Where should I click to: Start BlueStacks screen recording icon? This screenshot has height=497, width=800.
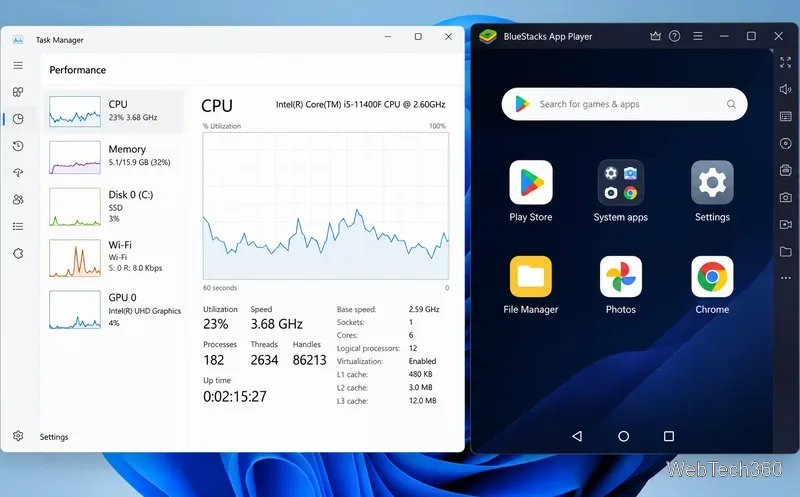(786, 224)
